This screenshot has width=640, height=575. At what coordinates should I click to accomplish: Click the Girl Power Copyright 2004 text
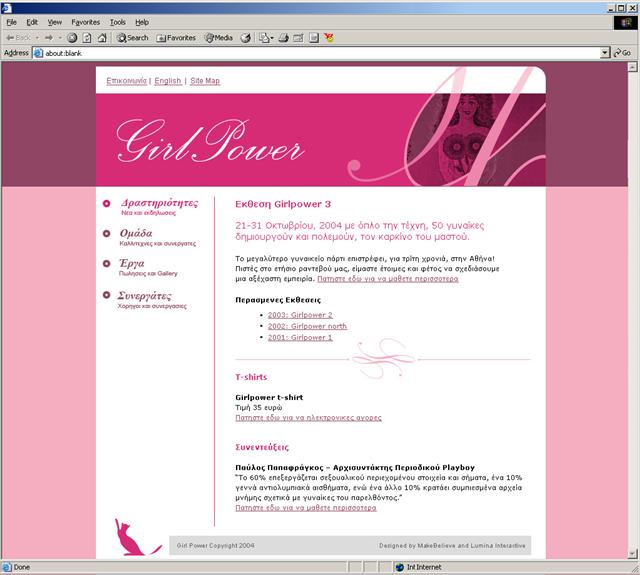pos(216,546)
